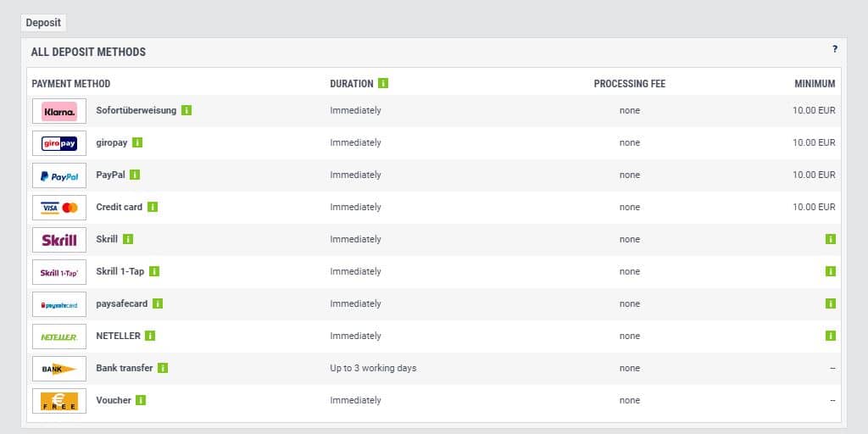Open info icon next to Sofortüberweisung

[x=186, y=110]
